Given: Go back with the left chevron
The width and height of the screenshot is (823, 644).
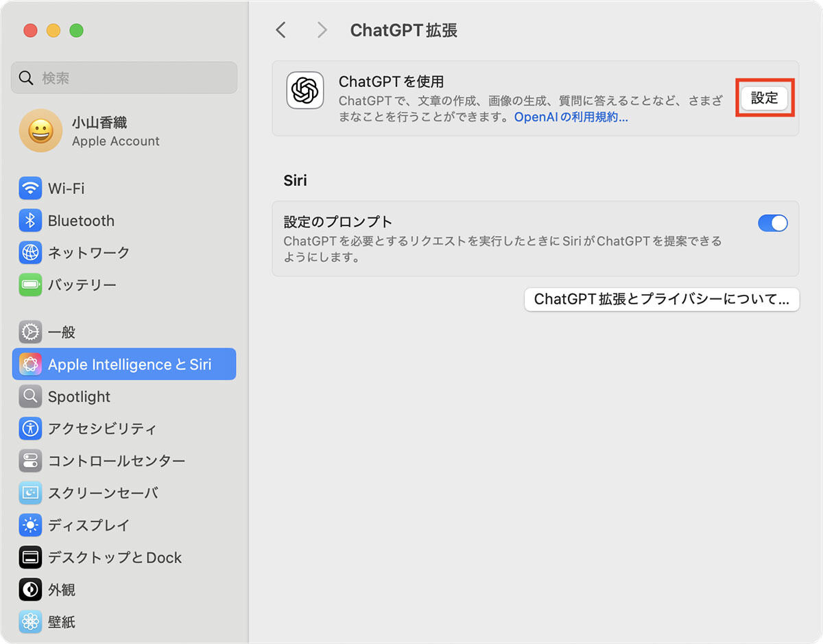Looking at the screenshot, I should tap(280, 29).
